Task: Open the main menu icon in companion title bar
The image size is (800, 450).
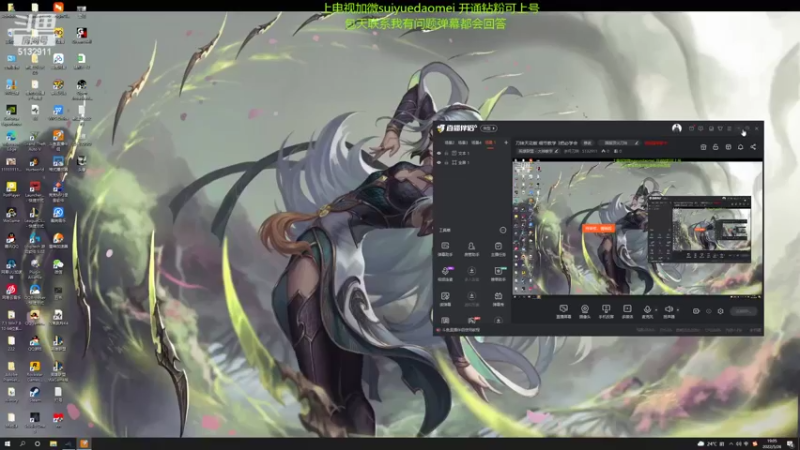Action: [x=729, y=129]
